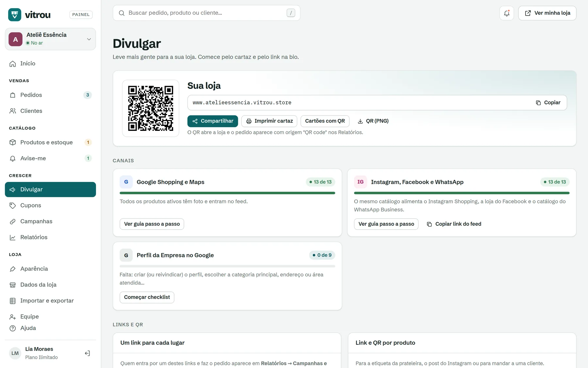Screen dimensions: 588x368
Task: Open Instagram card Ver guia passo a passo
Action: pyautogui.click(x=386, y=224)
